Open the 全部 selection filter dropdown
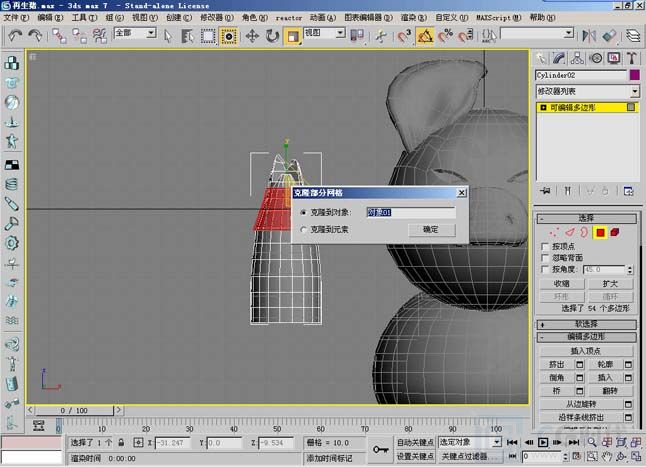Screen dimensions: 646x468 pos(151,33)
